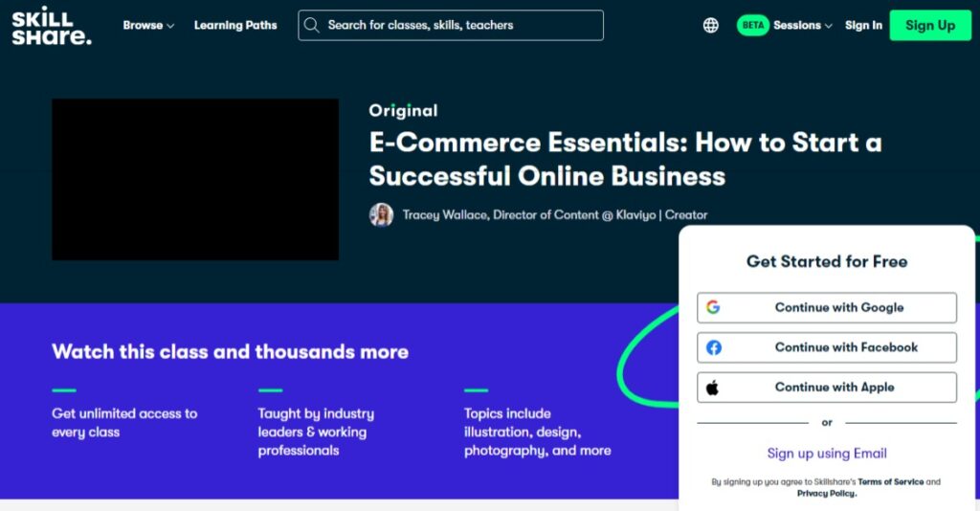
Task: Click the green BETA badge
Action: [x=752, y=25]
